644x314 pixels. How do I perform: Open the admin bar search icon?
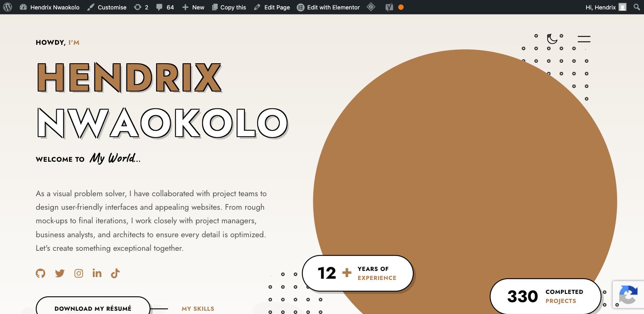637,7
